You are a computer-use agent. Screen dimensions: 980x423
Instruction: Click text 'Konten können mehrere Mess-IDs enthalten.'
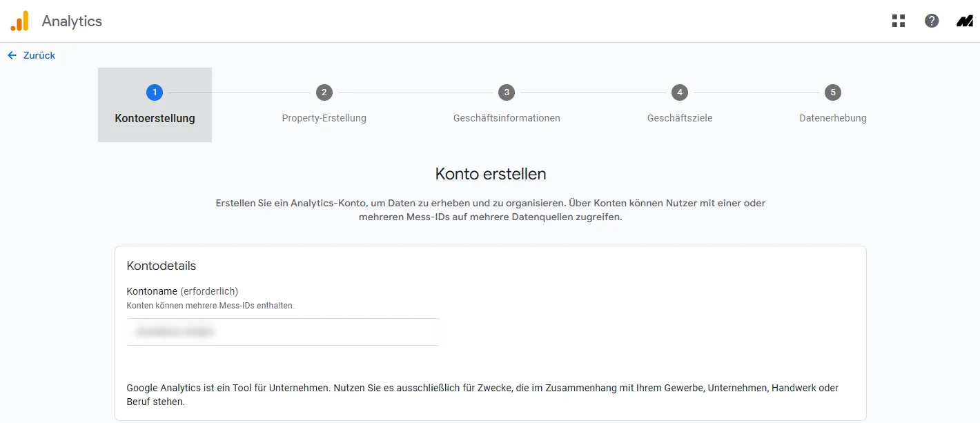[210, 305]
